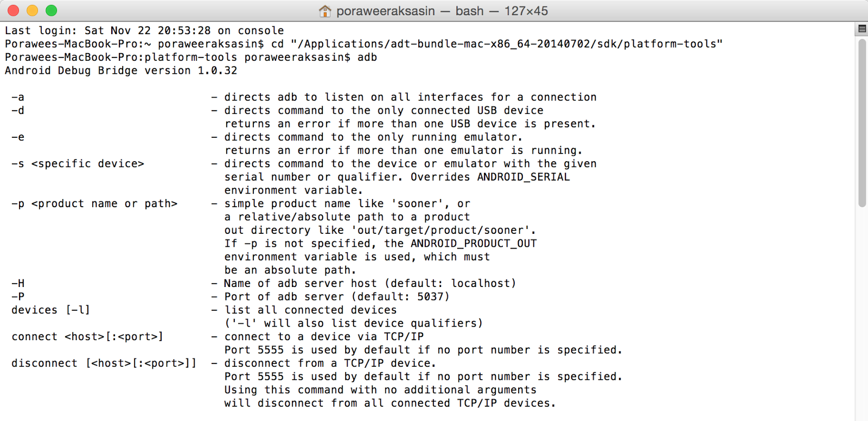The image size is (868, 421).
Task: Close the Terminal window with red button
Action: tap(13, 10)
